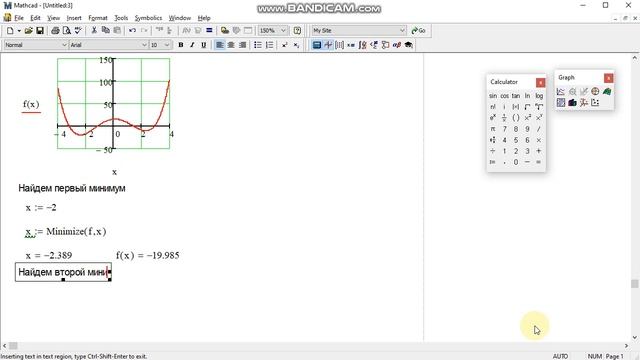The image size is (640, 360).
Task: Apply subscript formatting
Action: (x=296, y=45)
